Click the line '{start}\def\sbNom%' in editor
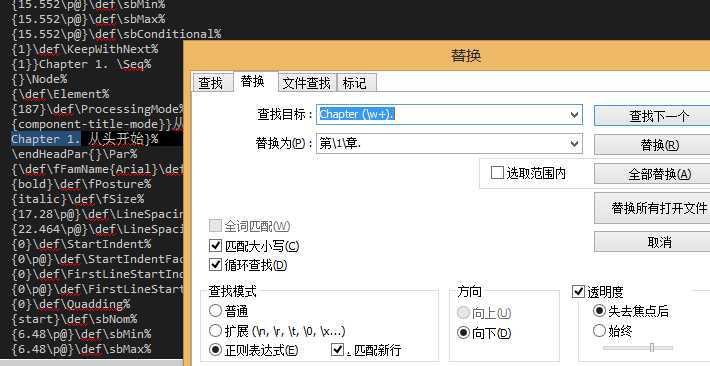This screenshot has height=366, width=710. coord(74,319)
